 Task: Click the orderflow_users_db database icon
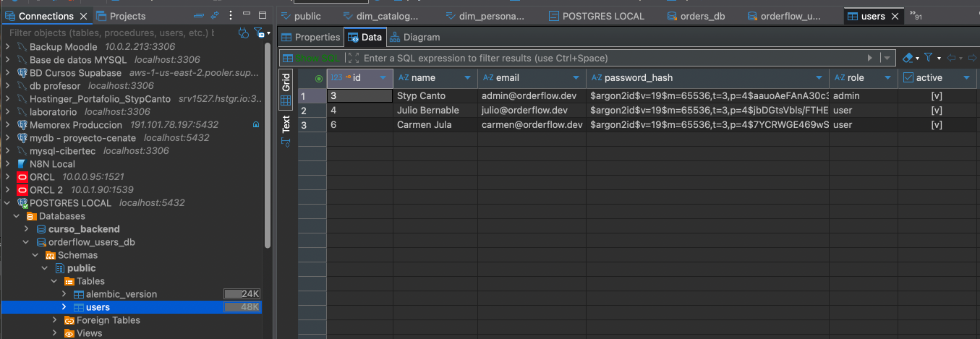pyautogui.click(x=41, y=242)
